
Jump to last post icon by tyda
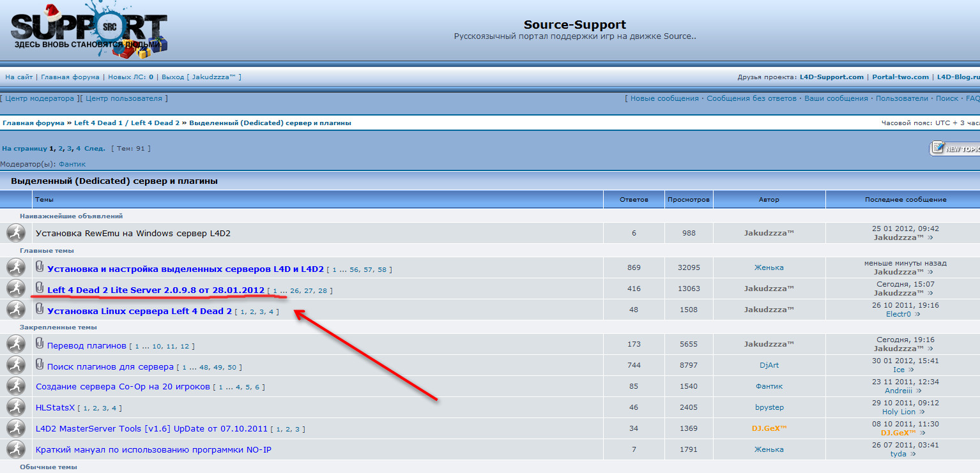point(912,454)
